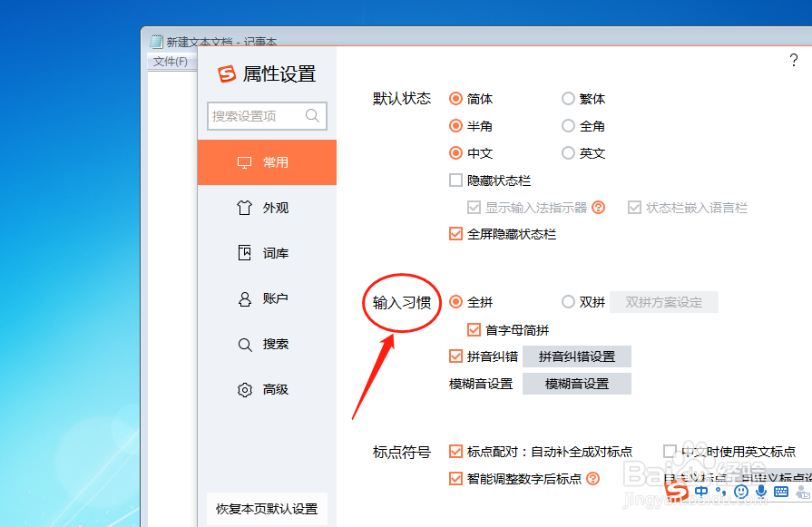Toggle punctuation mode icon on IME bar
812x527 pixels.
[721, 492]
